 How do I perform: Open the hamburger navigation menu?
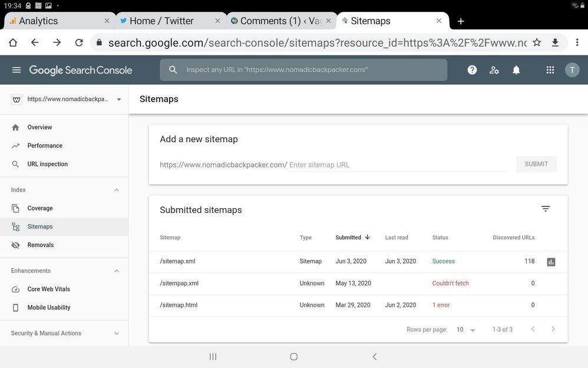click(16, 70)
